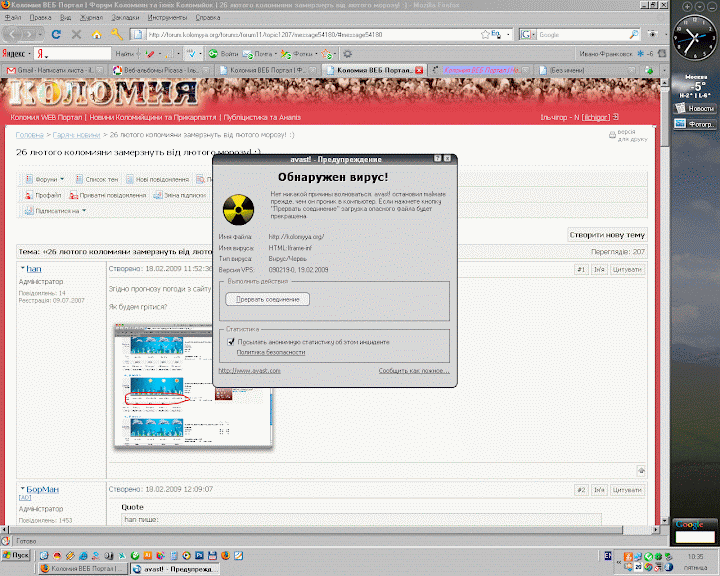The image size is (720, 576).
Task: Open the Firefox Інструменти menu
Action: [166, 17]
